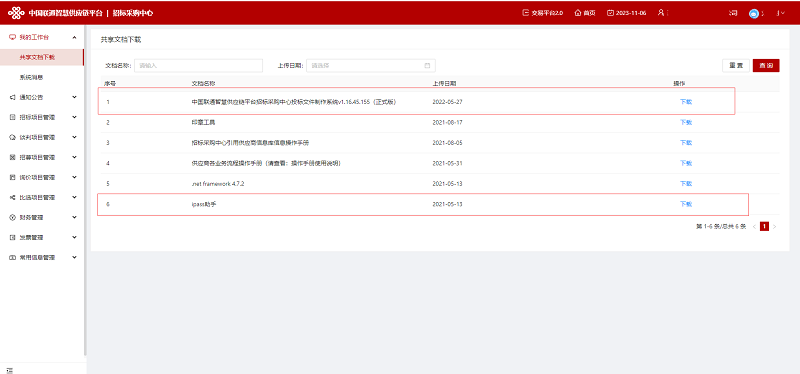Download the 投标文件制作系统 v1.16.45.155 file

pyautogui.click(x=686, y=102)
